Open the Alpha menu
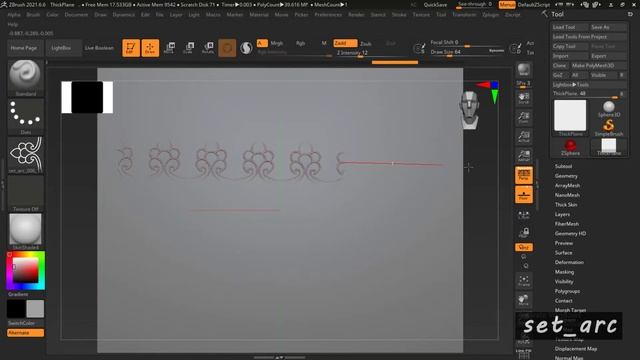640x360 pixels. 14,15
